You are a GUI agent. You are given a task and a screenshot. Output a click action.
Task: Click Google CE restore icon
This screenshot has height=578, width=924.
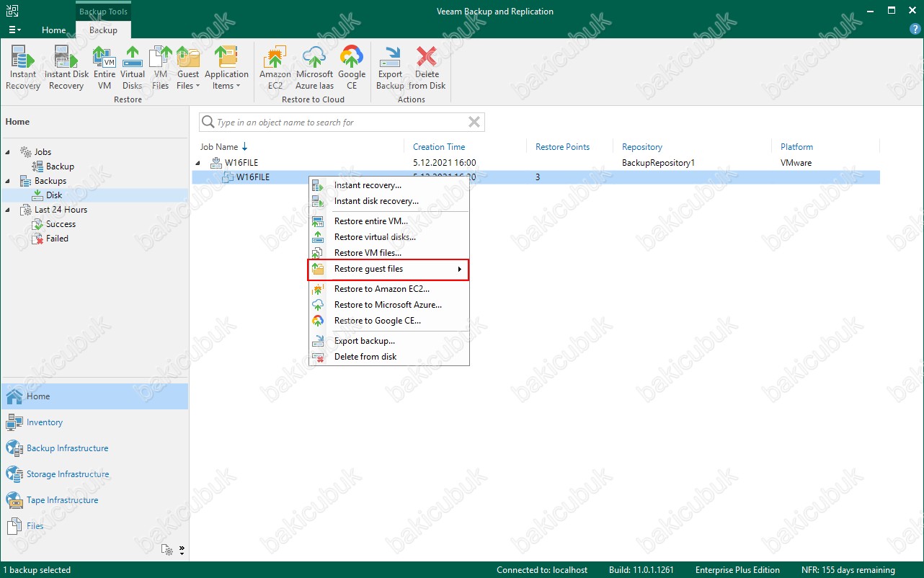pos(352,68)
